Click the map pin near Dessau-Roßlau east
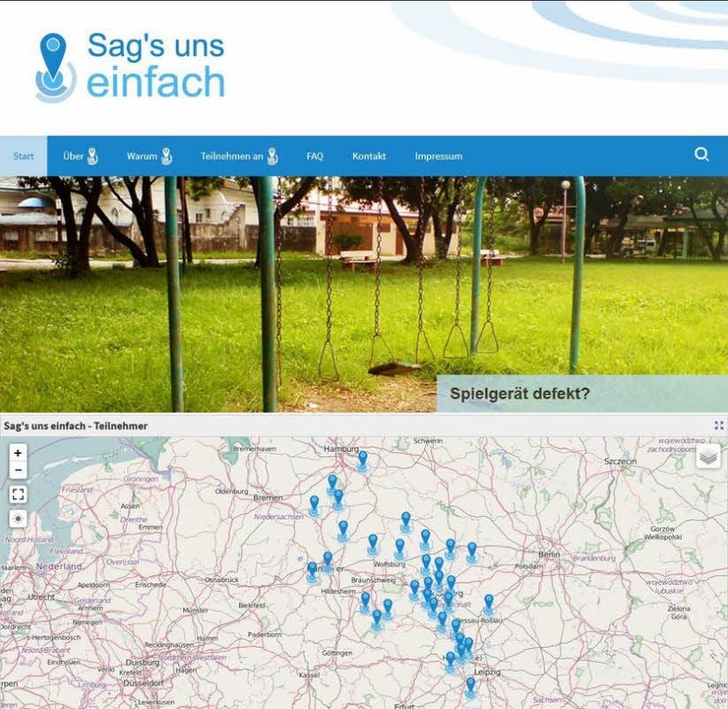 coord(488,604)
